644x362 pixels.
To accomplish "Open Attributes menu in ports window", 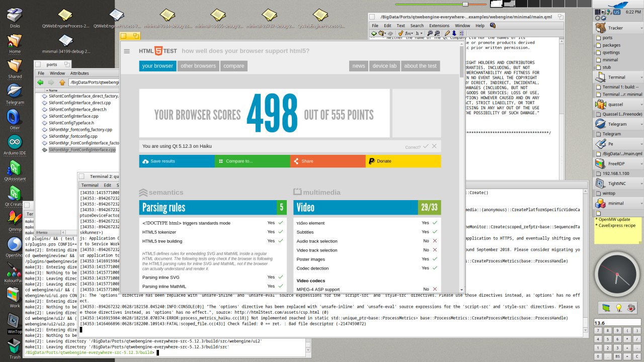I will coord(79,73).
